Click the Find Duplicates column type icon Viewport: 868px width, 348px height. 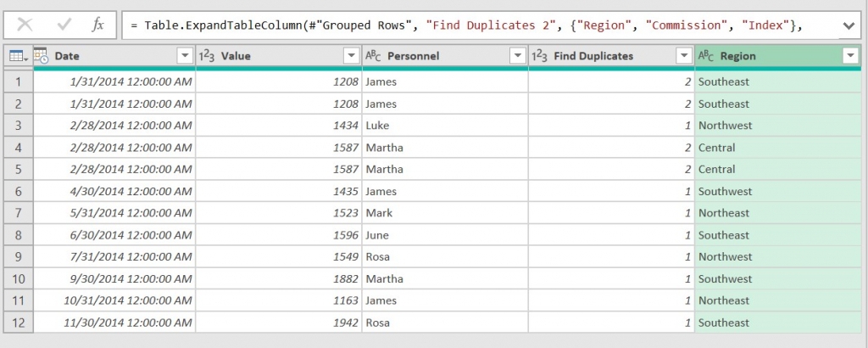(539, 56)
